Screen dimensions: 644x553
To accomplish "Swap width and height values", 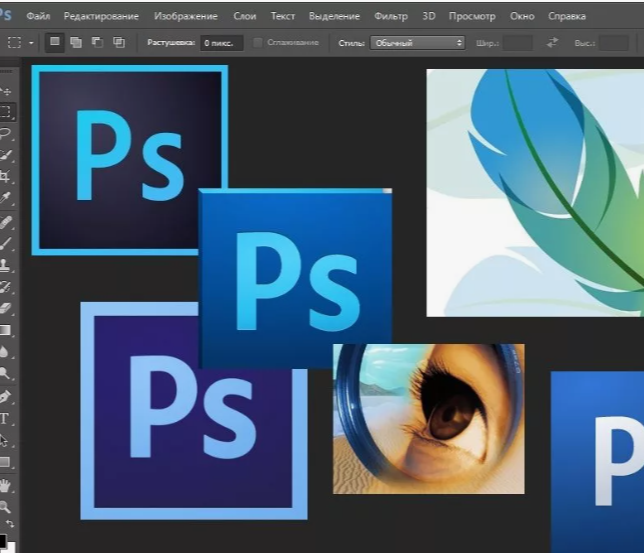I will 552,42.
